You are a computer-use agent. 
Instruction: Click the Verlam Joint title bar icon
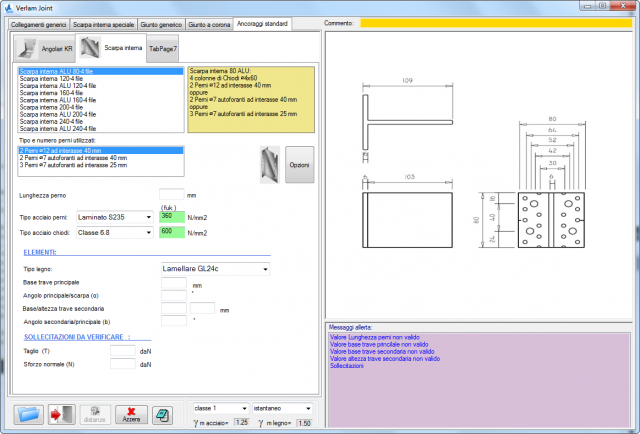coord(8,7)
